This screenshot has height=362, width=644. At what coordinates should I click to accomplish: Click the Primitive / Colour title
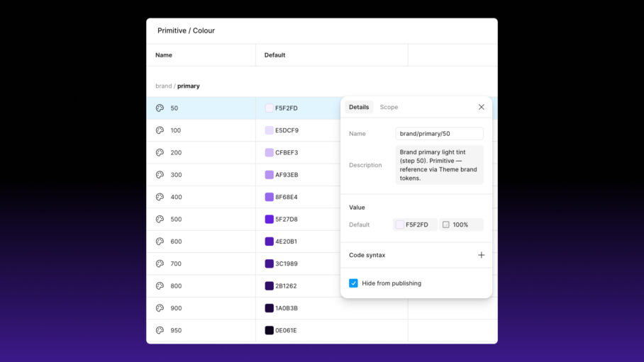tap(186, 30)
